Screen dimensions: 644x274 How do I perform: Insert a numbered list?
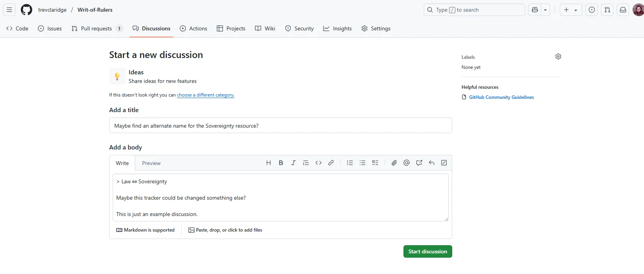[350, 163]
